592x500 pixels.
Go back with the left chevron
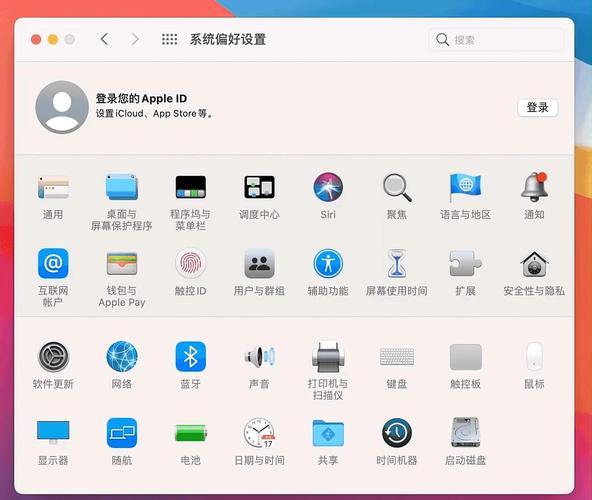click(x=105, y=39)
